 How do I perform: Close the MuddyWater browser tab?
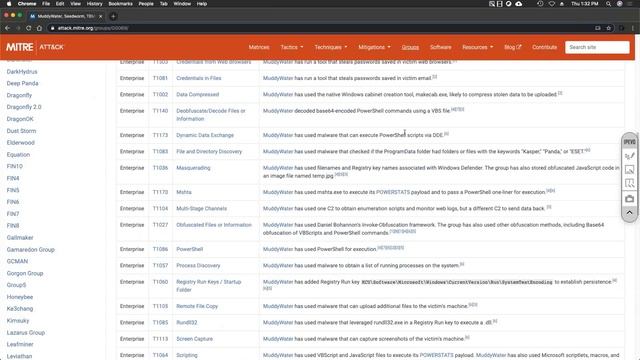click(100, 16)
